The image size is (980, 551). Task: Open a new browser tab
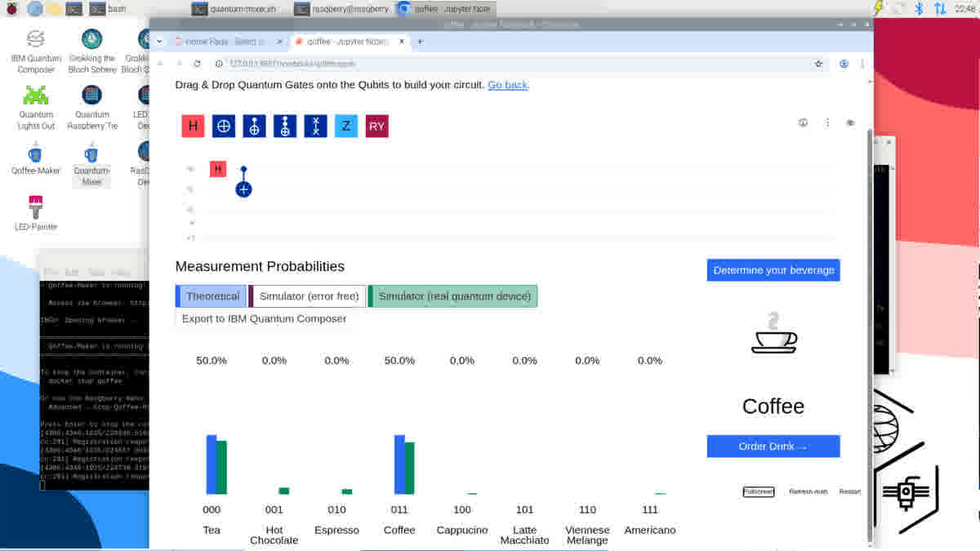421,41
